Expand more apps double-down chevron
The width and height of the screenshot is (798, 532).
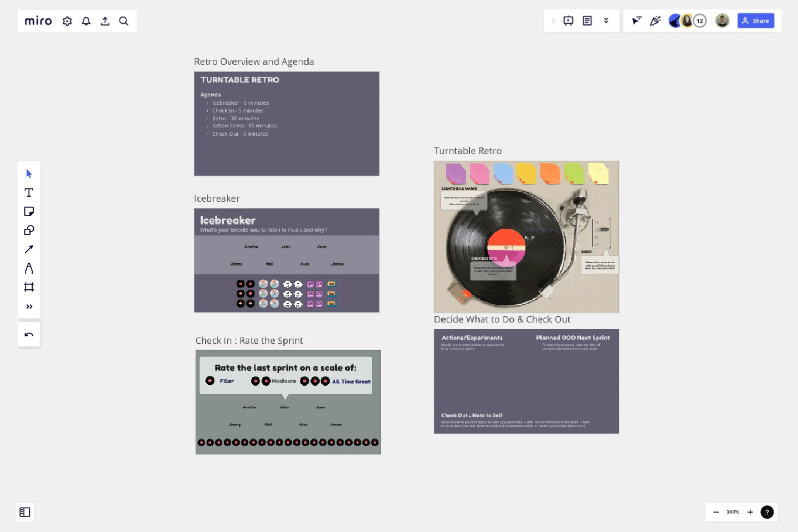click(606, 21)
